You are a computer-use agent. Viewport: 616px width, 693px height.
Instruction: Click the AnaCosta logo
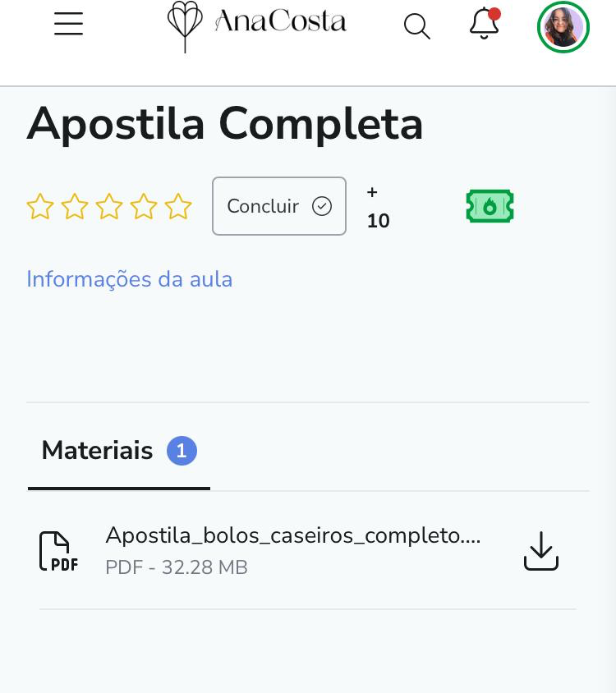(257, 24)
